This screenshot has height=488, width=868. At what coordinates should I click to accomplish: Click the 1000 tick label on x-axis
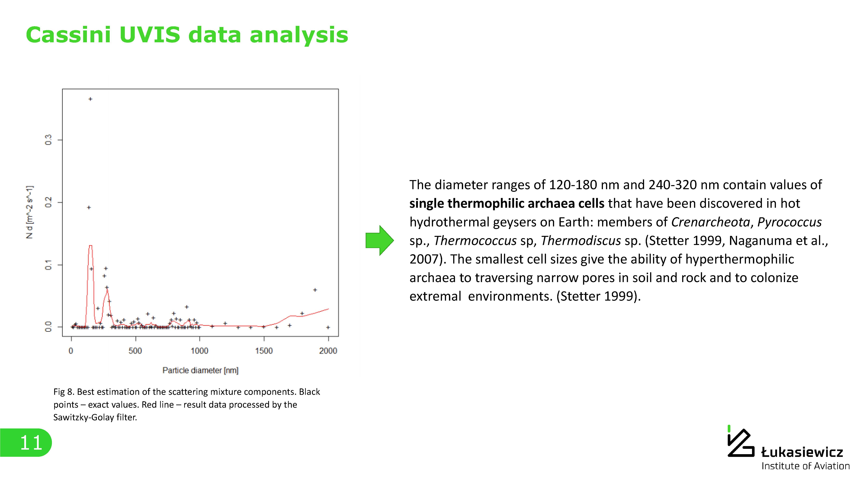coord(200,351)
